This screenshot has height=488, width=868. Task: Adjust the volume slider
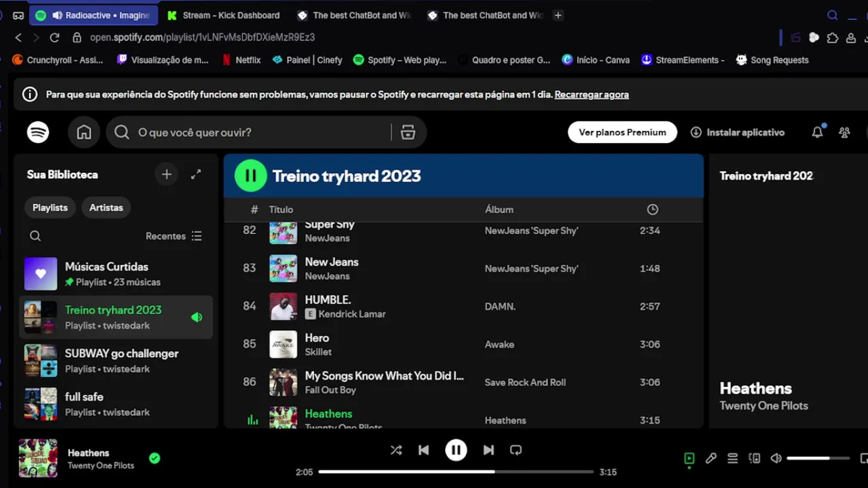click(818, 458)
